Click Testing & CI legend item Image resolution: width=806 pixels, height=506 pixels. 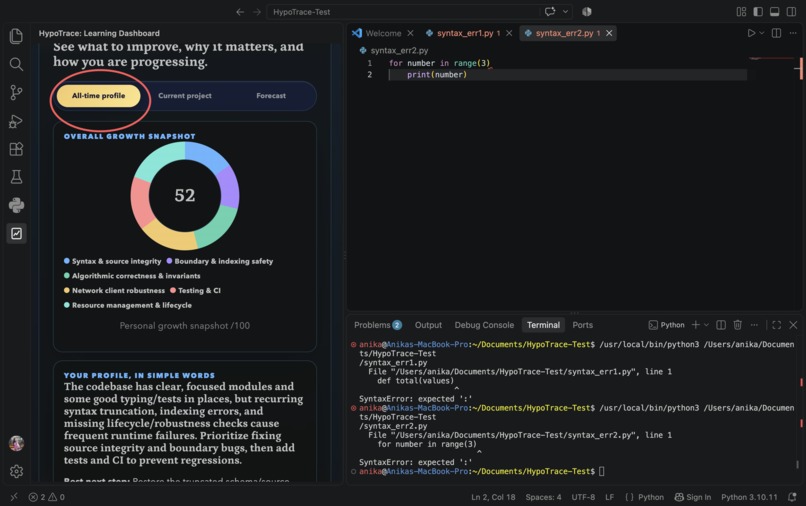click(195, 291)
